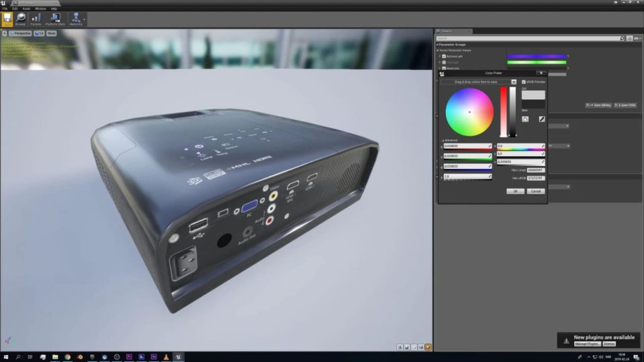This screenshot has width=644, height=362.
Task: Select the Save icon in the toolbar
Action: tap(7, 18)
